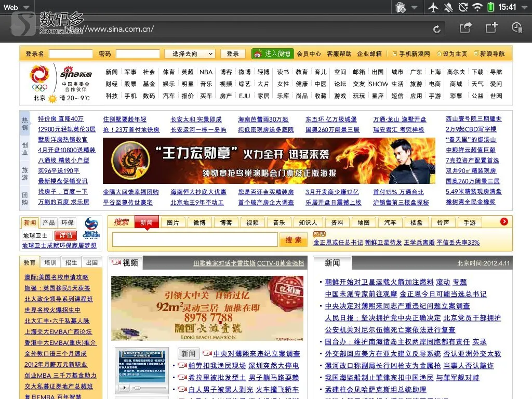Screen dimensions: 532x399
Task: Click the orange 搜索 button
Action: (293, 240)
